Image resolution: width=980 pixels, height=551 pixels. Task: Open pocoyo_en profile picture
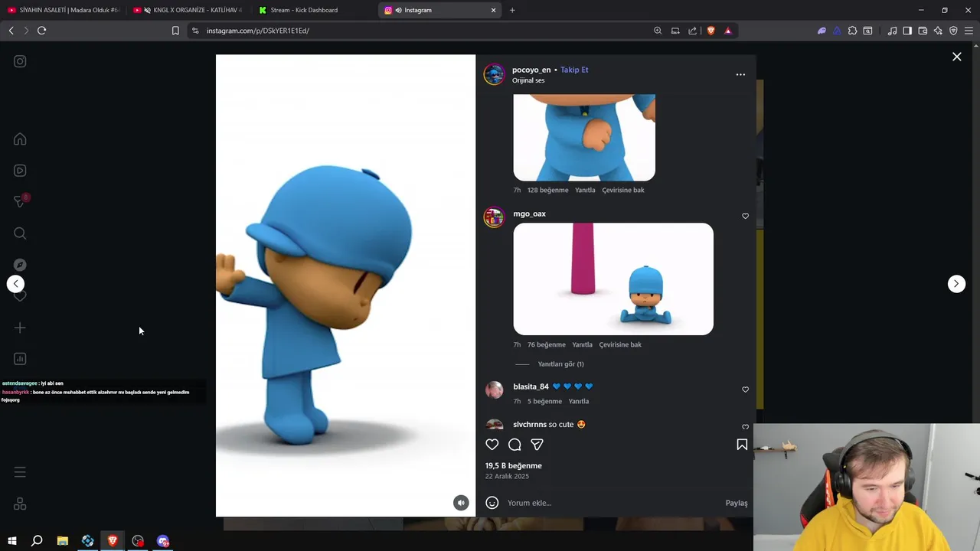coord(494,74)
